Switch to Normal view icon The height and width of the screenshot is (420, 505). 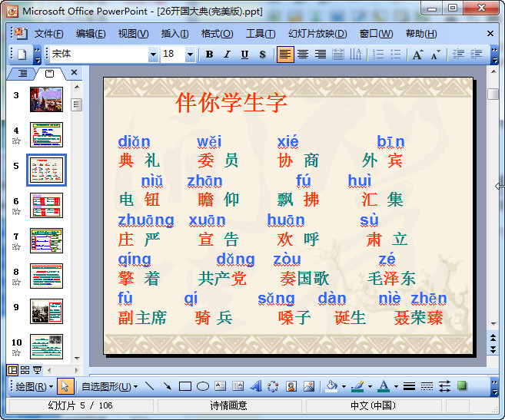(12, 370)
